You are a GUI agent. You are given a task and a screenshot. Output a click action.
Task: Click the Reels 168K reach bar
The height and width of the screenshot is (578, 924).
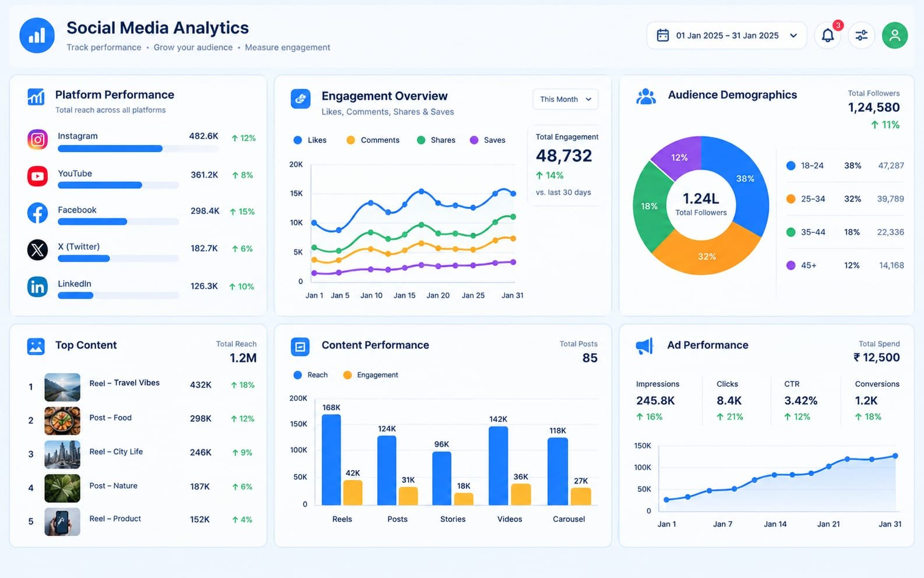[331, 460]
